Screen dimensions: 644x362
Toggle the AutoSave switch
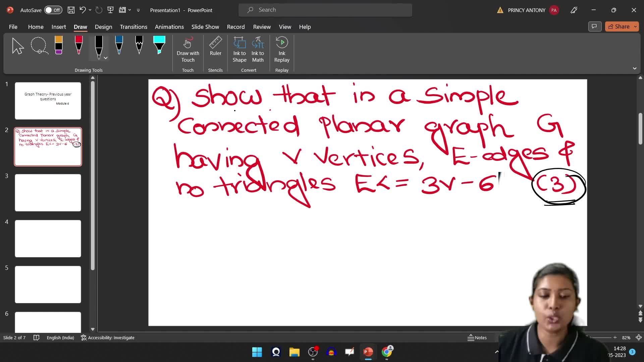(x=53, y=10)
